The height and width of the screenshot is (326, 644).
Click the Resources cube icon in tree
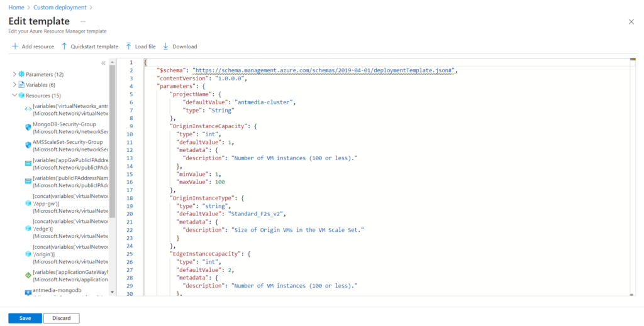(x=21, y=95)
